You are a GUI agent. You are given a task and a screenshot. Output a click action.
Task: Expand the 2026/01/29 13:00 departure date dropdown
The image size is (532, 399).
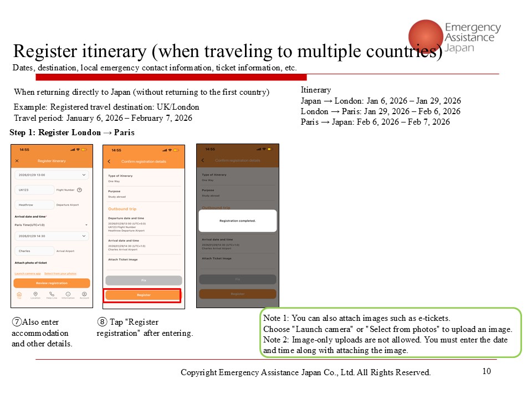tap(52, 175)
